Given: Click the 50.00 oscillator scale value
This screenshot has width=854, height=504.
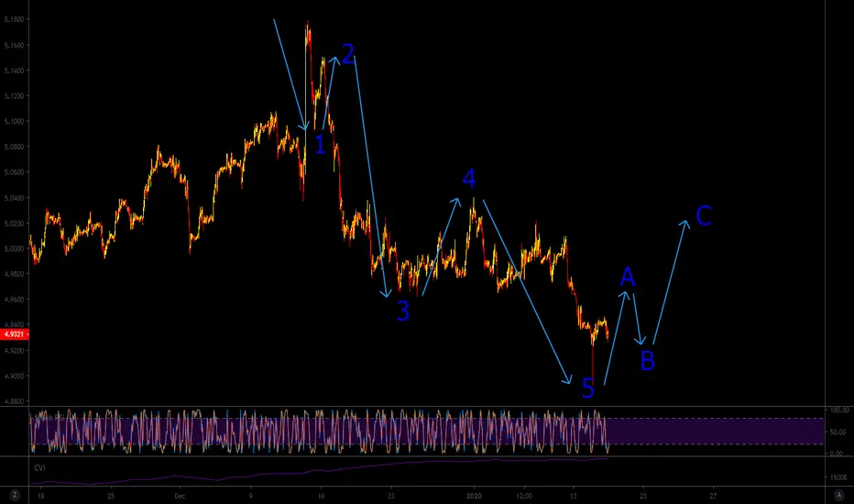Looking at the screenshot, I should pos(838,433).
